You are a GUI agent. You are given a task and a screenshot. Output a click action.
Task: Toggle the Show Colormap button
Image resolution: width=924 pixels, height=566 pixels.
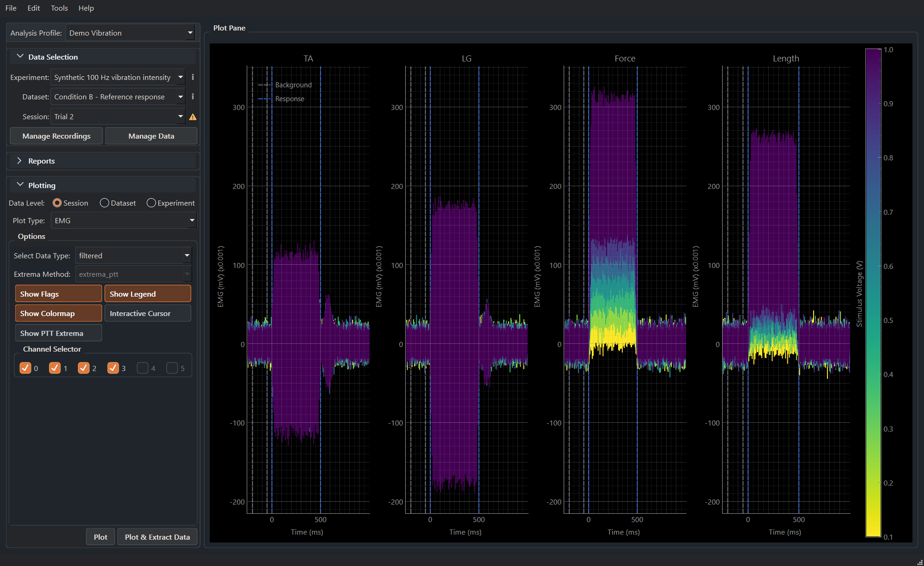(x=58, y=313)
